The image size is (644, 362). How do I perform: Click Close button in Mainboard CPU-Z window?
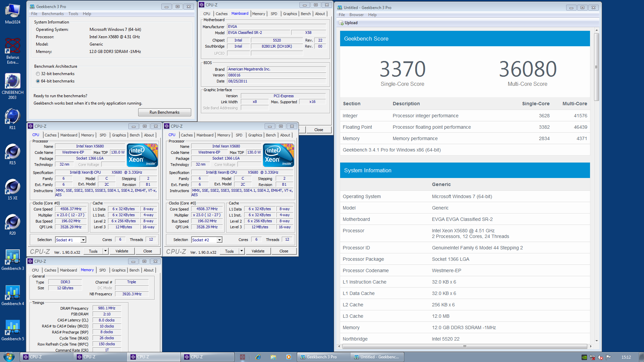319,130
